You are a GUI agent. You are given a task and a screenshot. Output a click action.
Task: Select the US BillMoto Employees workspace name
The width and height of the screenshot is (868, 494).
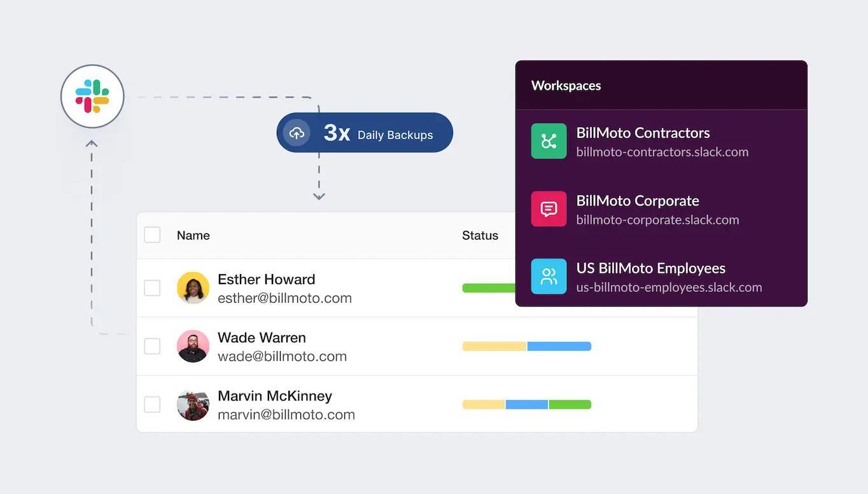651,268
